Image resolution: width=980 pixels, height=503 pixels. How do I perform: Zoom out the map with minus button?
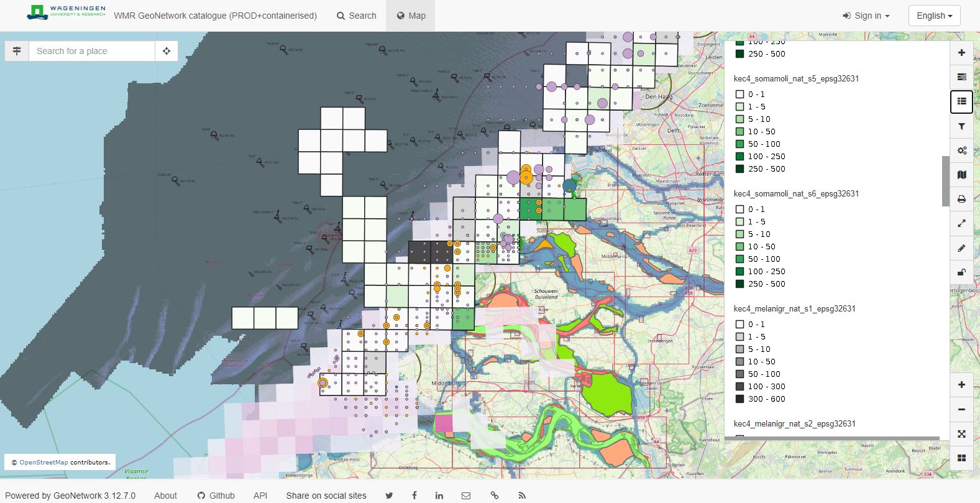coord(961,409)
